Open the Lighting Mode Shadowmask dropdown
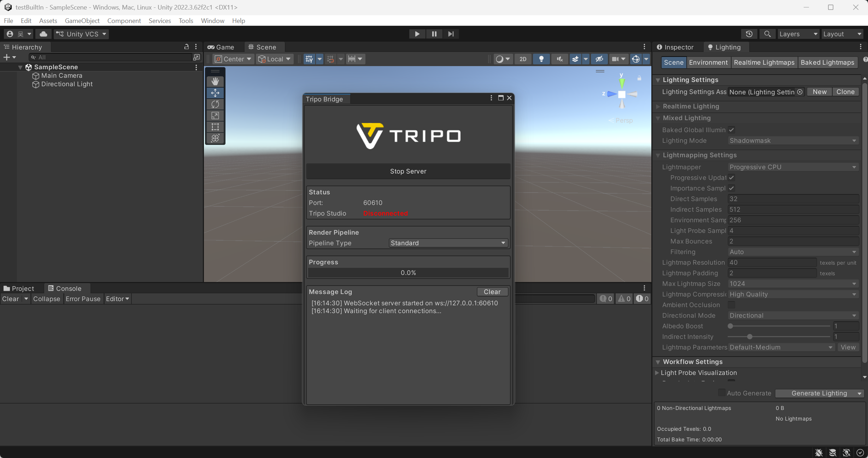The height and width of the screenshot is (458, 868). coord(793,141)
